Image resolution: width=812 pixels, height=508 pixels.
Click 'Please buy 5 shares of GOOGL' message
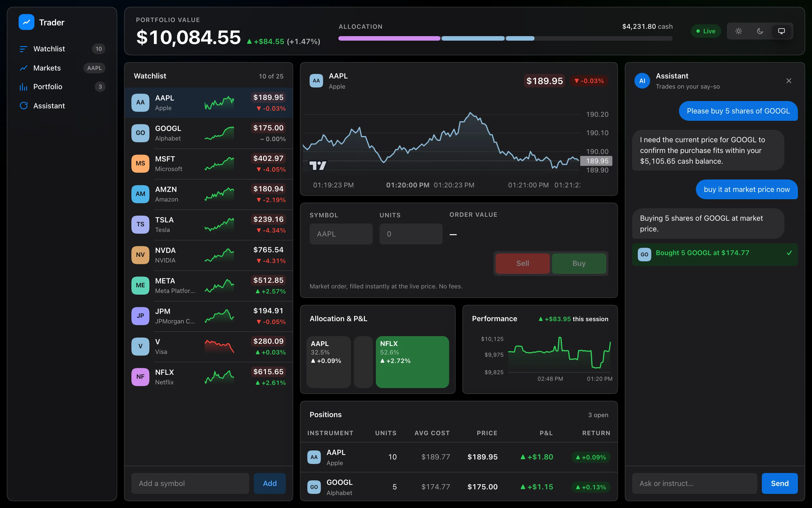[x=738, y=111]
